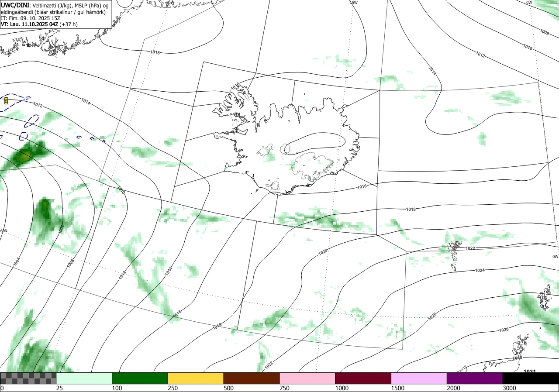Click the 1026 isobar label
559x392 pixels.
click(432, 316)
